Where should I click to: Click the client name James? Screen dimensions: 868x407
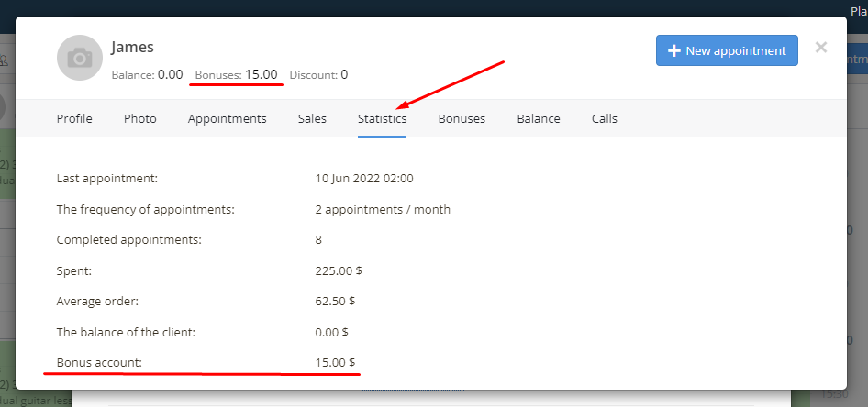132,47
